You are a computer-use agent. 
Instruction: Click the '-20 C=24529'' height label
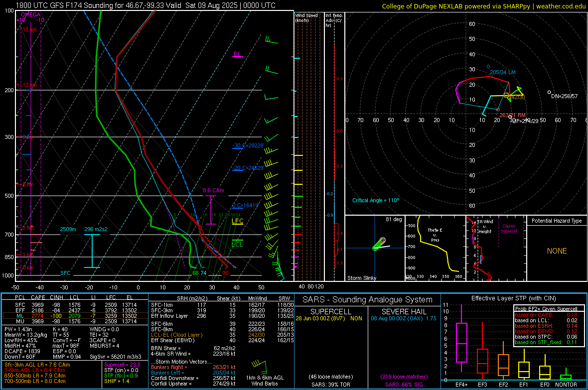[x=248, y=168]
